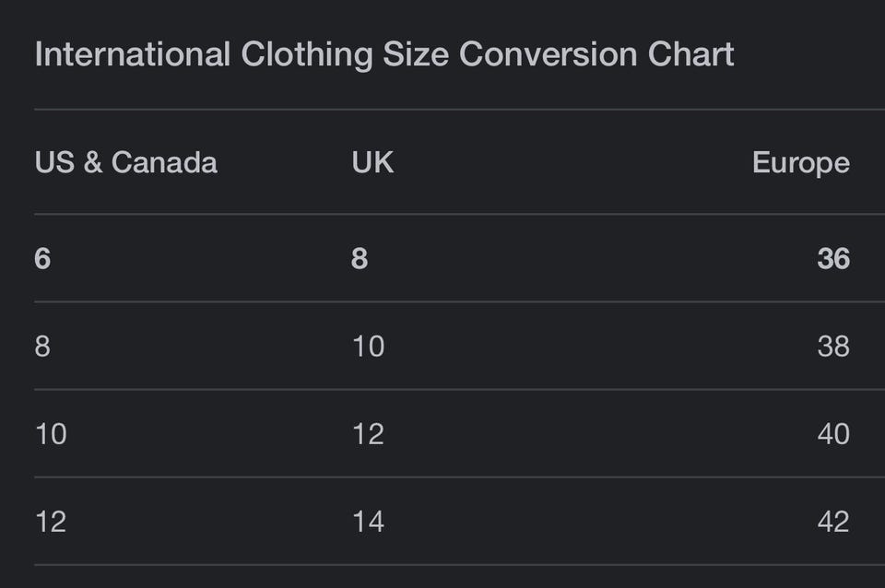Click US & Canada size 8 cell
Viewport: 885px width, 588px height.
coord(42,347)
